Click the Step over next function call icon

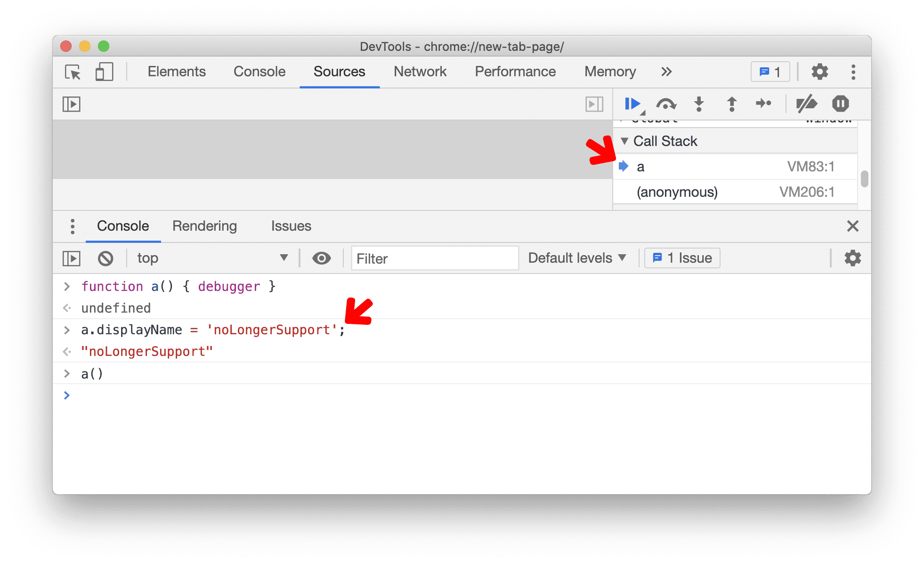tap(663, 105)
